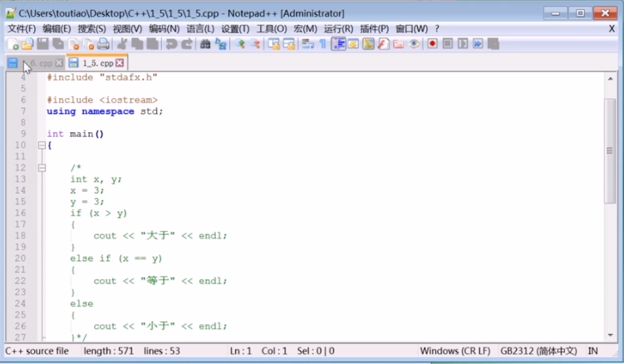Screen dimensions: 624x364
Task: Click the Close All documents toolbar icon
Action: (89, 44)
